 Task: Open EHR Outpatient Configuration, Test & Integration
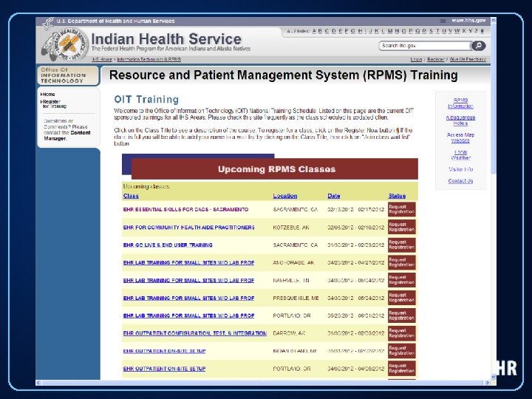195,333
